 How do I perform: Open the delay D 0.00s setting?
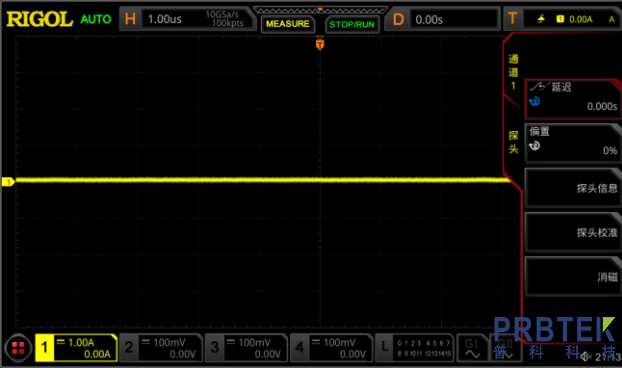443,19
